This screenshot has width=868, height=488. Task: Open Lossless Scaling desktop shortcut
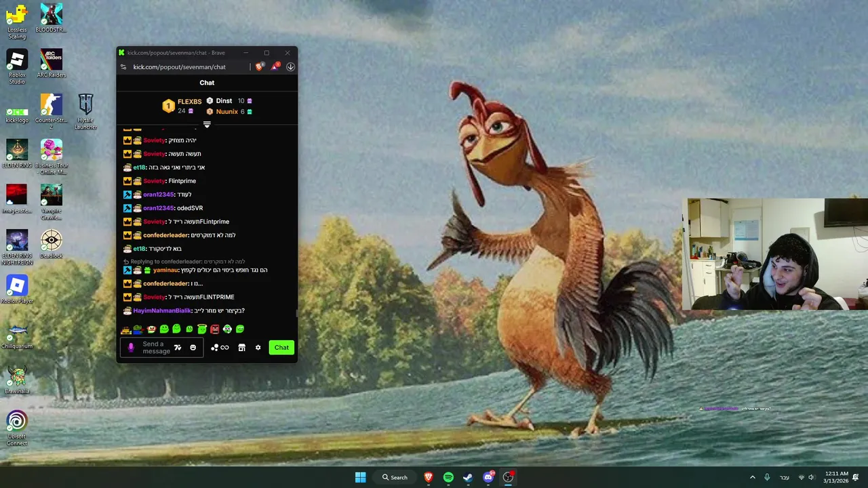[17, 22]
